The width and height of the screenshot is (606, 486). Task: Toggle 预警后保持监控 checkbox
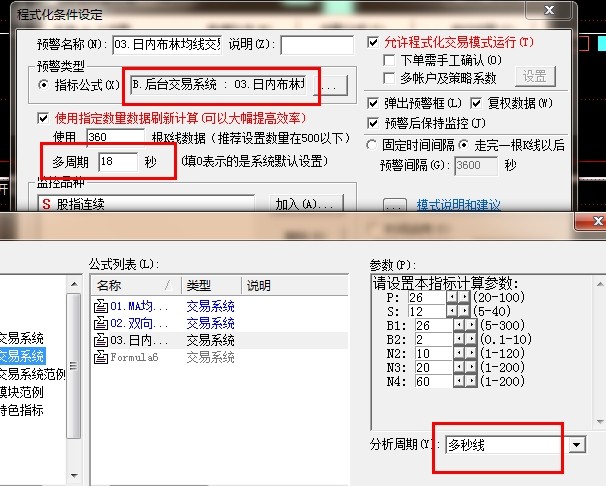click(373, 123)
